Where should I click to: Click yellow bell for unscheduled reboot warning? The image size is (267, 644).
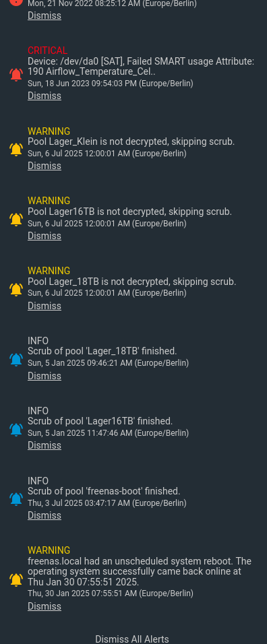point(16,579)
